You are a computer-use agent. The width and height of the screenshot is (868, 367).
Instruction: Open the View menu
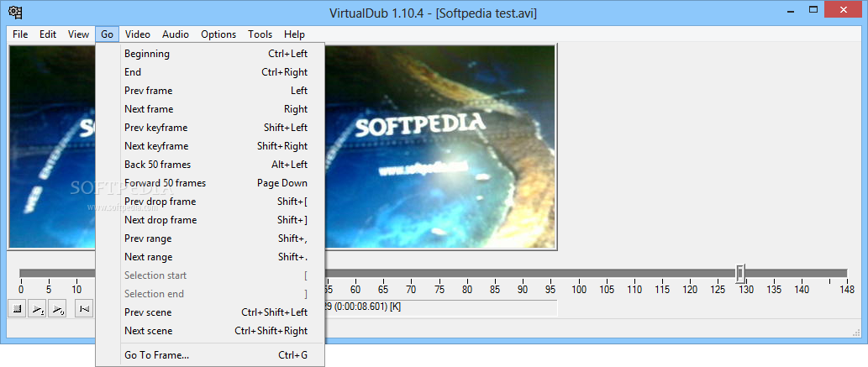click(x=78, y=34)
